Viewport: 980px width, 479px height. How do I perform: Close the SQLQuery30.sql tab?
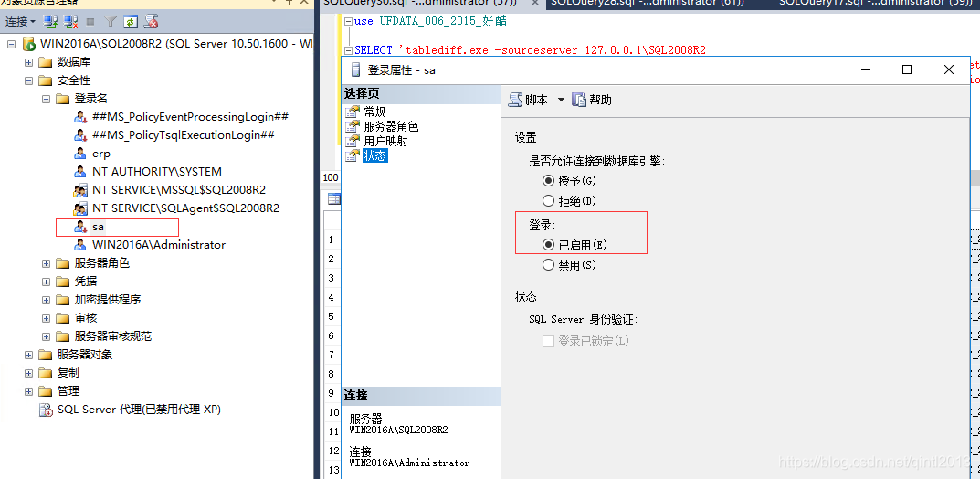534,3
